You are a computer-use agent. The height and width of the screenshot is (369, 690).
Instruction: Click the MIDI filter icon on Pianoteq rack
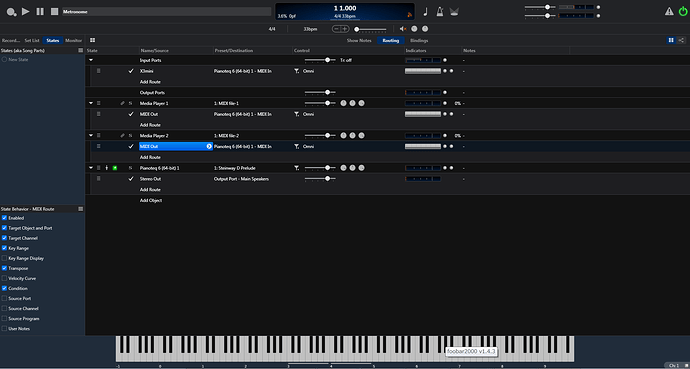click(297, 168)
